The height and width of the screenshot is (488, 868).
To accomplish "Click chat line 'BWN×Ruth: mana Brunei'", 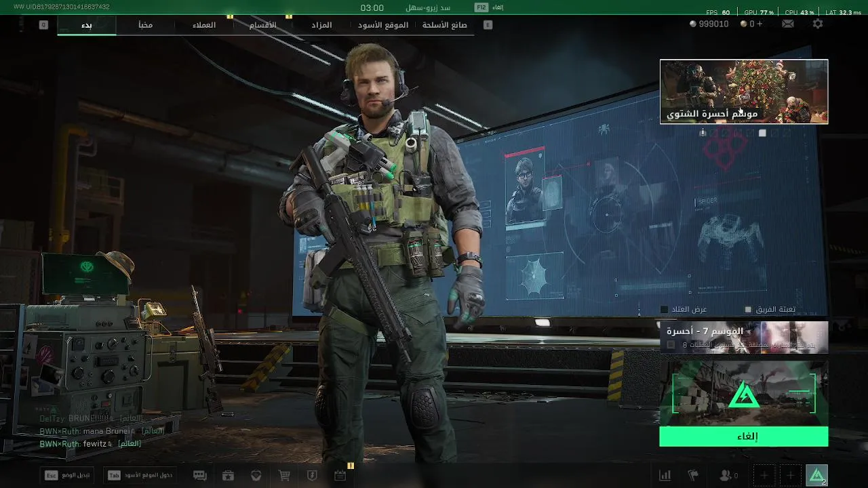I will (102, 431).
